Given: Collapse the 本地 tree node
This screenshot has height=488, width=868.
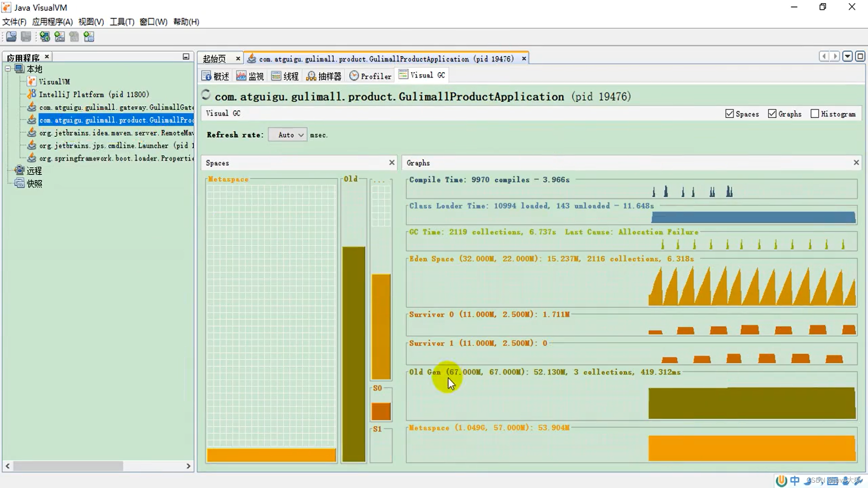Looking at the screenshot, I should pyautogui.click(x=8, y=69).
